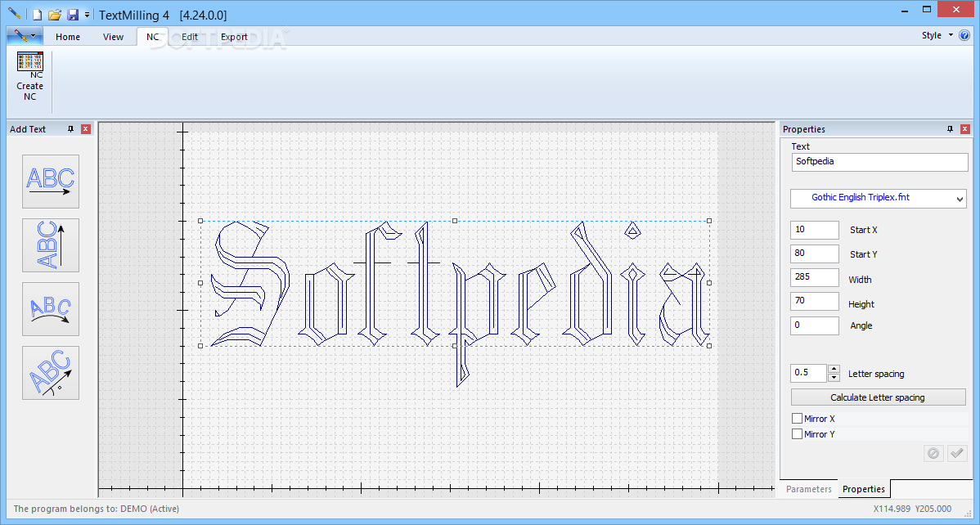This screenshot has height=525, width=980.
Task: Open the View ribbon tab
Action: pyautogui.click(x=113, y=37)
